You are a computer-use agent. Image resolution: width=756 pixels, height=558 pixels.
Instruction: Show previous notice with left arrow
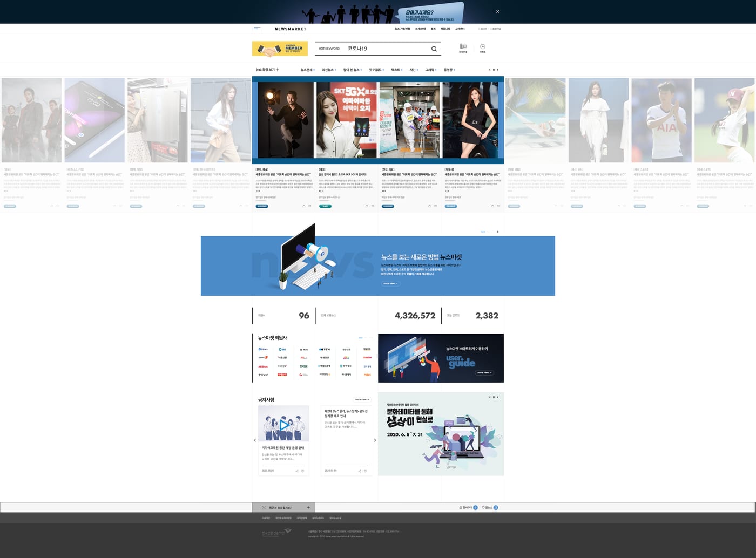pyautogui.click(x=255, y=440)
